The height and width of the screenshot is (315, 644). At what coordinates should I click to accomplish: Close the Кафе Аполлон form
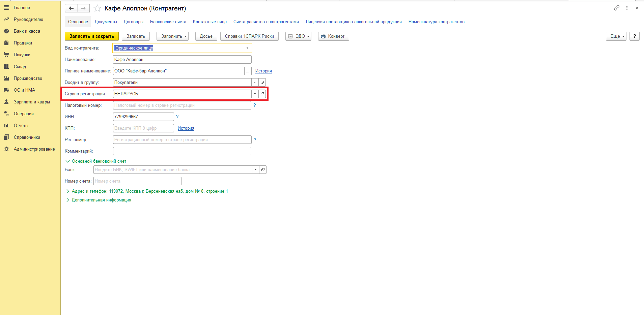pos(637,8)
